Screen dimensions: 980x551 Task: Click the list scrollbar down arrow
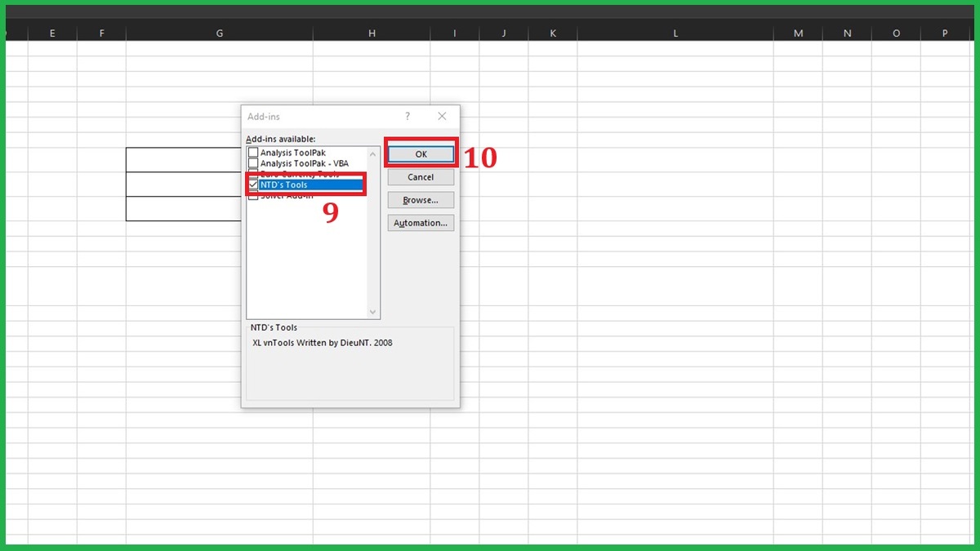click(x=373, y=312)
